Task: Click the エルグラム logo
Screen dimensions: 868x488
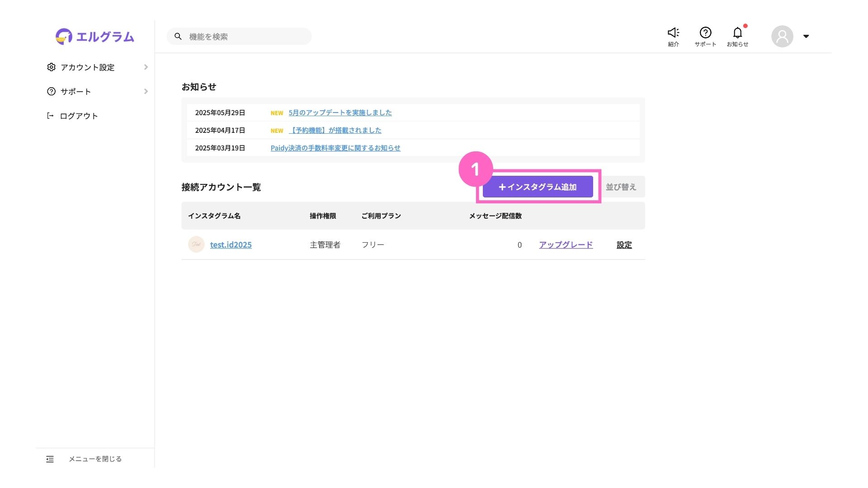Action: [95, 37]
